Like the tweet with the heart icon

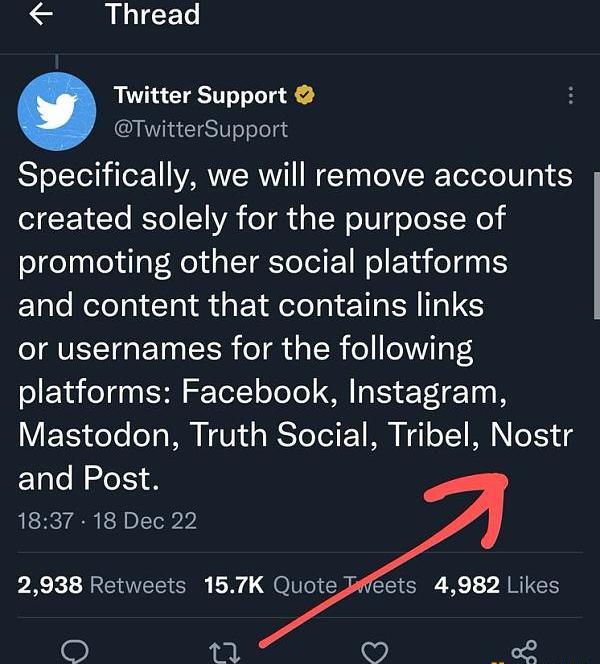(374, 652)
